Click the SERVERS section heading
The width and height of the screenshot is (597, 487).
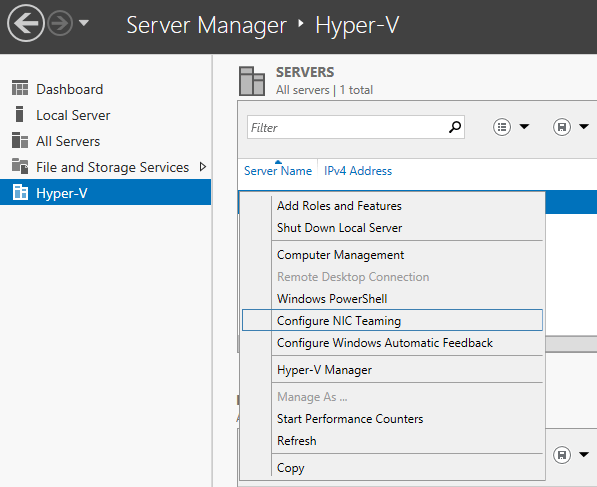305,72
